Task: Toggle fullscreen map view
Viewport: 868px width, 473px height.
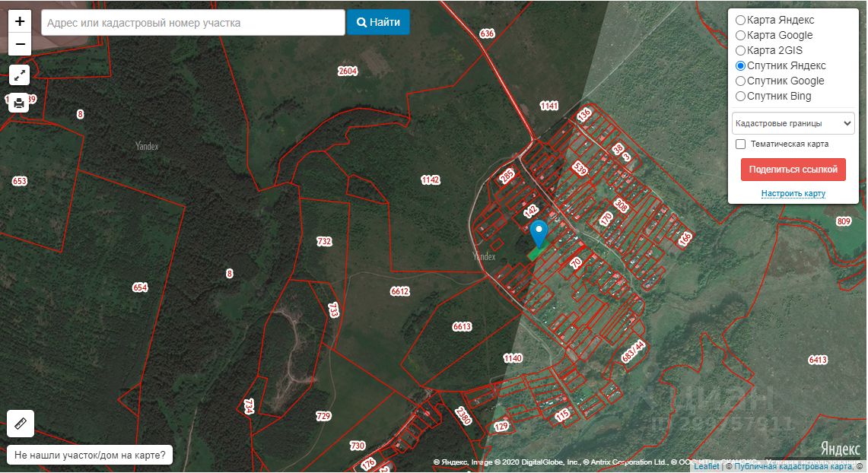Action: pos(19,75)
